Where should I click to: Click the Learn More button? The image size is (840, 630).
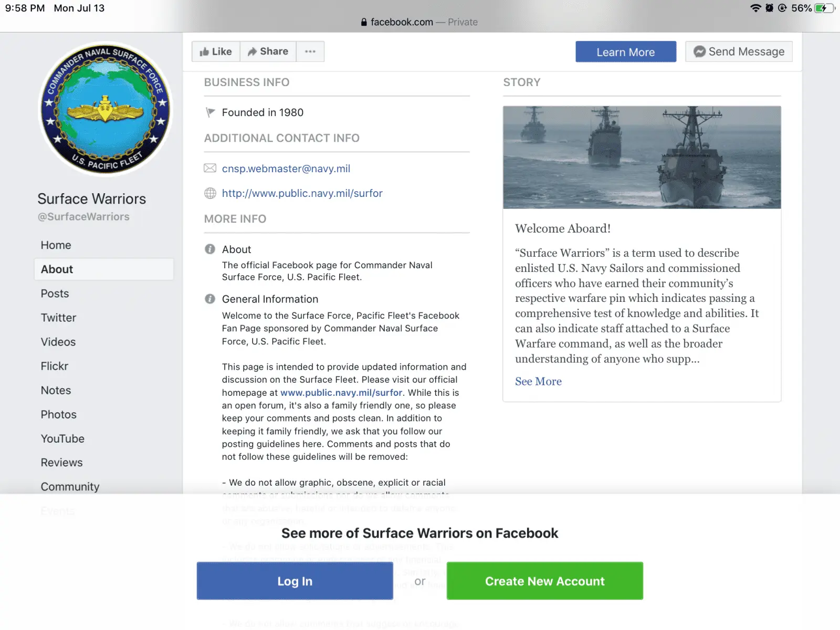(626, 52)
